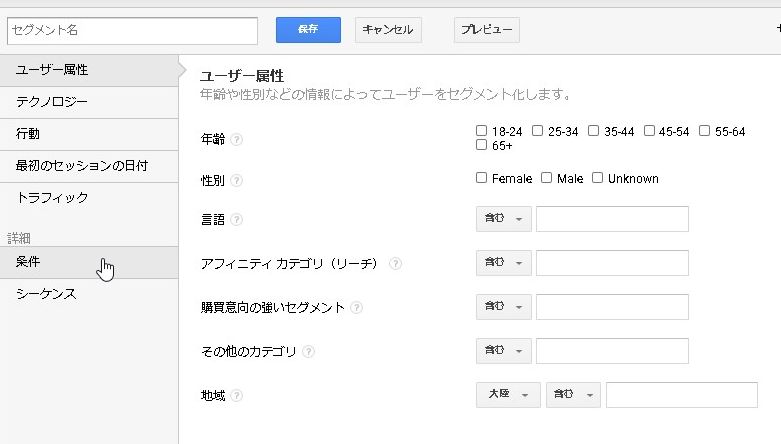
Task: Click help icon next to 性別
Action: (236, 181)
